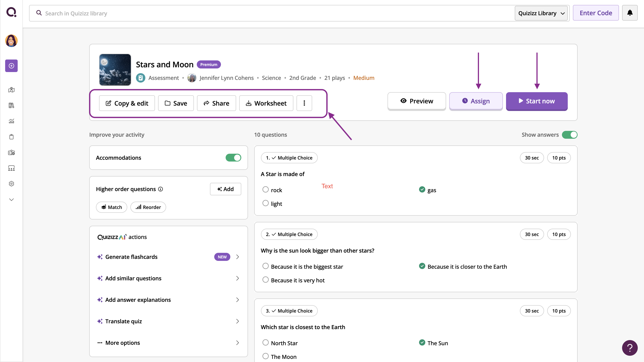
Task: Open the user profile avatar
Action: click(11, 40)
